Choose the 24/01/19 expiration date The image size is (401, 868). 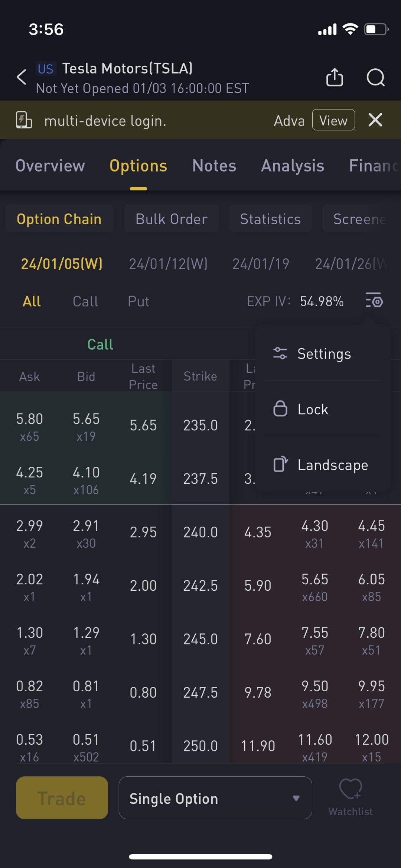(261, 264)
